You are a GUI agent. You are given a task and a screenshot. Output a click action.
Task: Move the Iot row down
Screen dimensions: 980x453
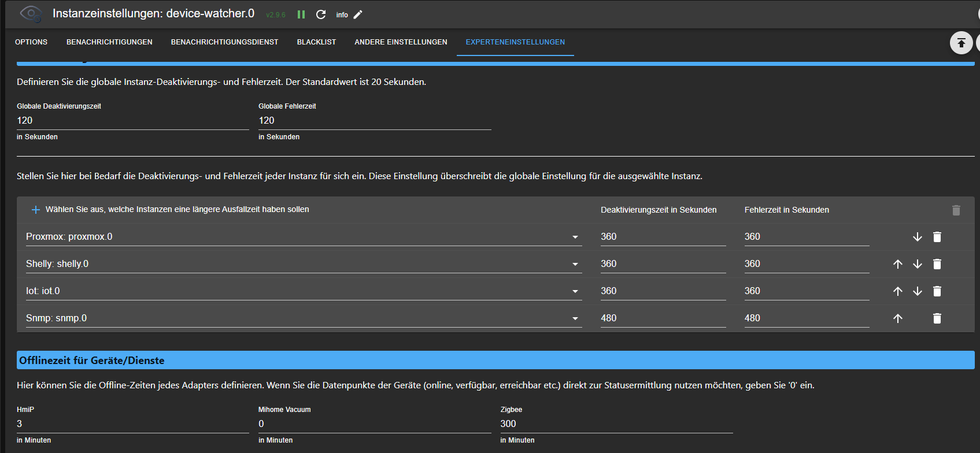tap(918, 291)
